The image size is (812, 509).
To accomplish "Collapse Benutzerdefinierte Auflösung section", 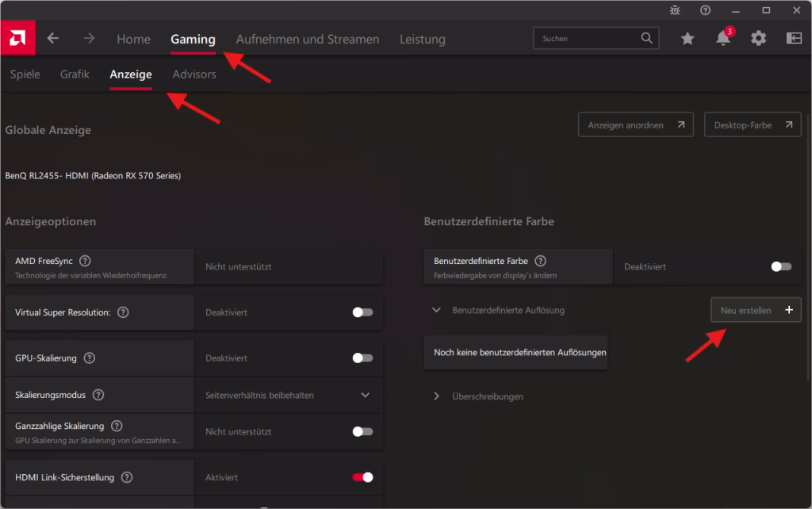I will (435, 310).
